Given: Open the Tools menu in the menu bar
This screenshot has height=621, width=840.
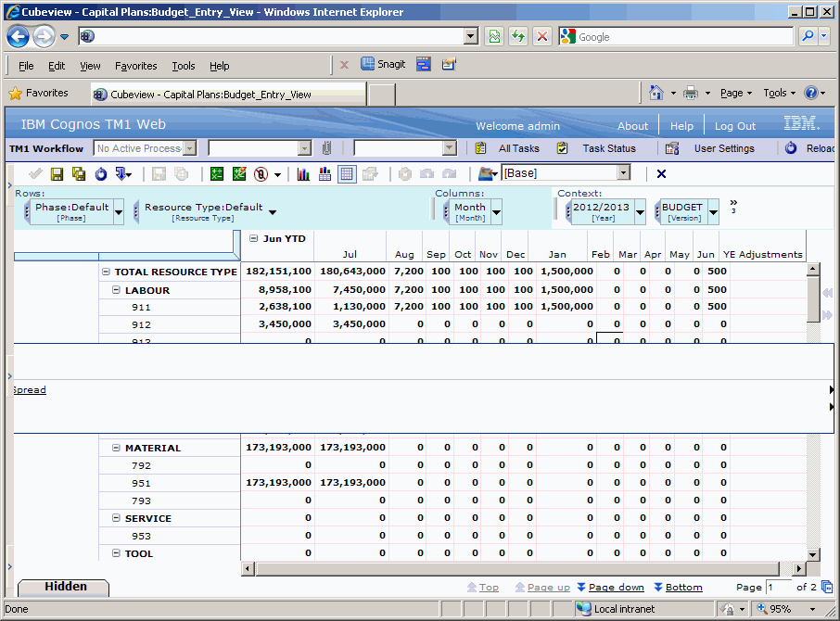Looking at the screenshot, I should 184,66.
